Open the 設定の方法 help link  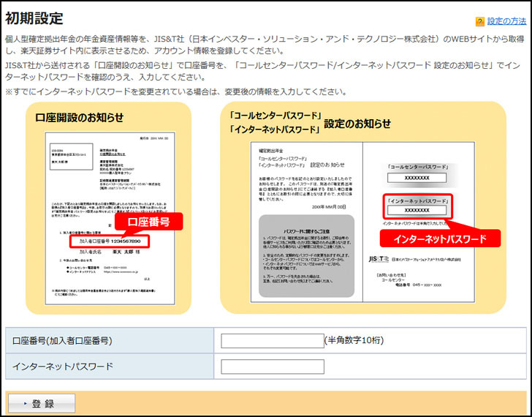point(506,22)
